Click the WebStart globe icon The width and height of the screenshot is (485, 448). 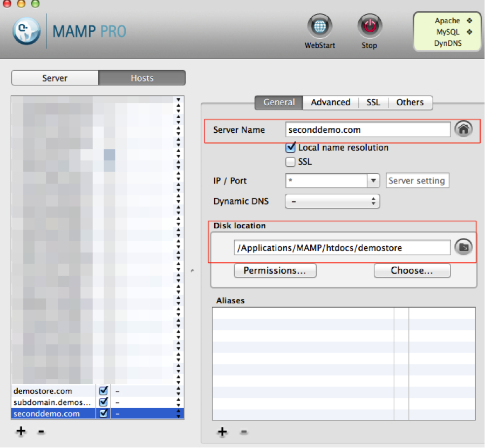coord(319,26)
